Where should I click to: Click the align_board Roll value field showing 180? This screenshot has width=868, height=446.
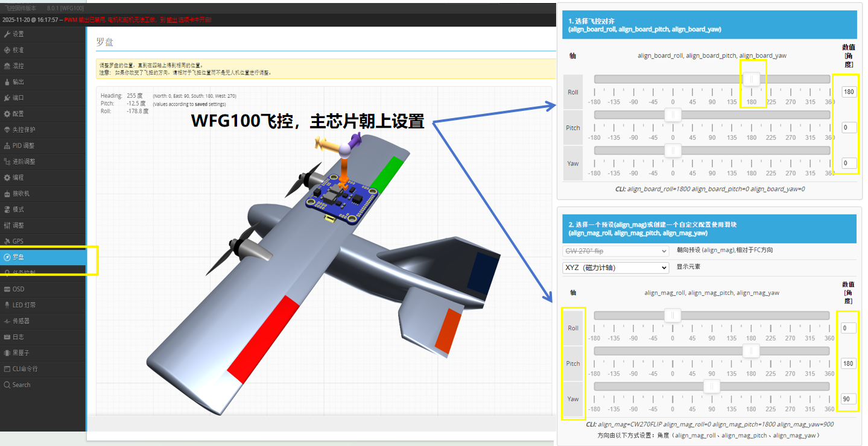(849, 92)
